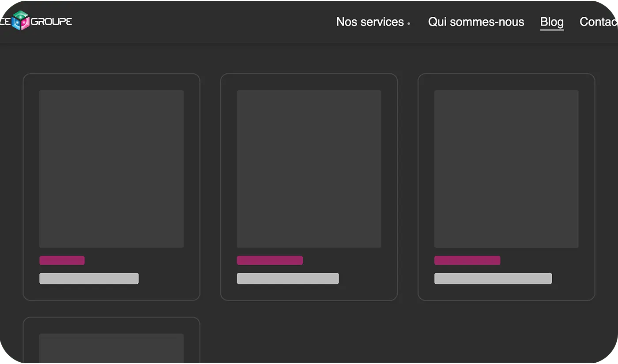Go to the Qui sommes-nous page

tap(476, 22)
